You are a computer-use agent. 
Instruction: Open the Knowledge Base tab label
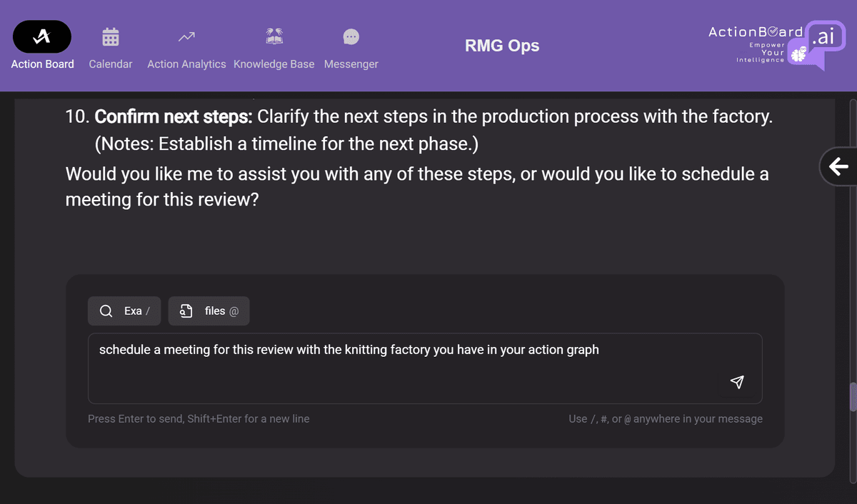(274, 64)
